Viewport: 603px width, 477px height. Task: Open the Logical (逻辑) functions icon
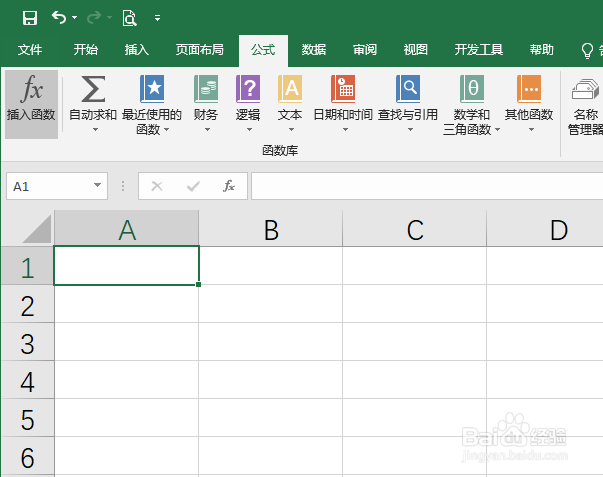click(x=248, y=90)
